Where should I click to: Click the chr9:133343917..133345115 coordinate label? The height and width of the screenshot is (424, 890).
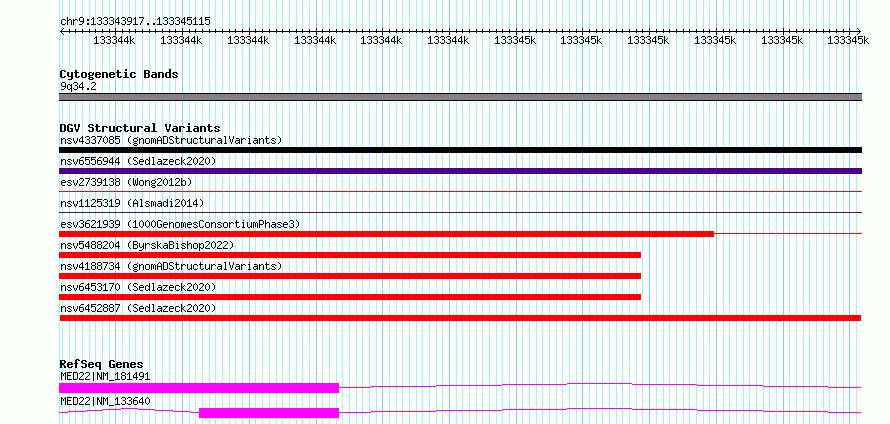click(135, 21)
